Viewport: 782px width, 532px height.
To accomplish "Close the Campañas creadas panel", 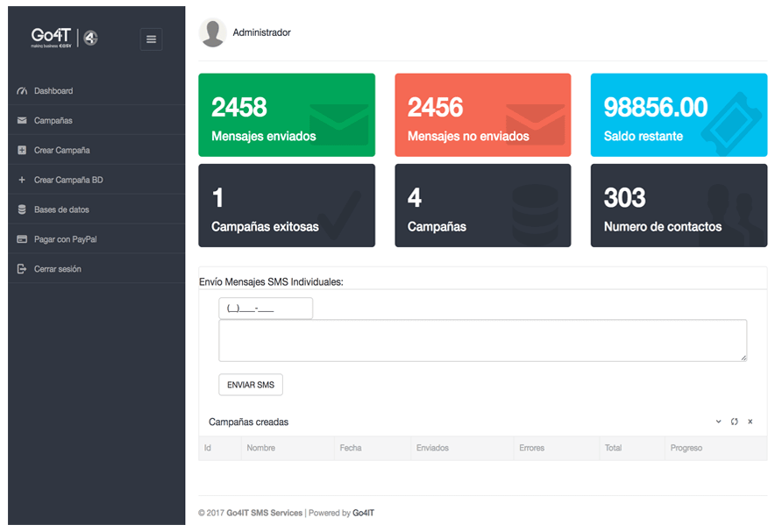I will pyautogui.click(x=750, y=422).
